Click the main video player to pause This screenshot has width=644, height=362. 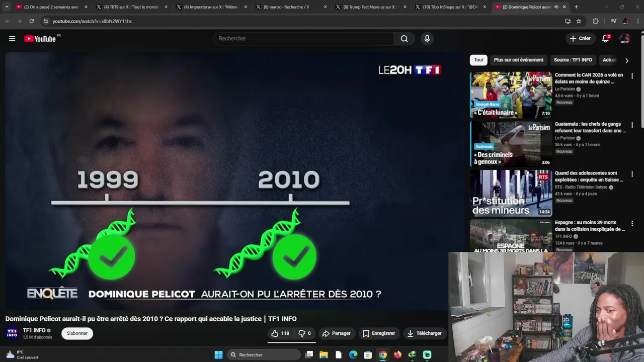click(234, 181)
